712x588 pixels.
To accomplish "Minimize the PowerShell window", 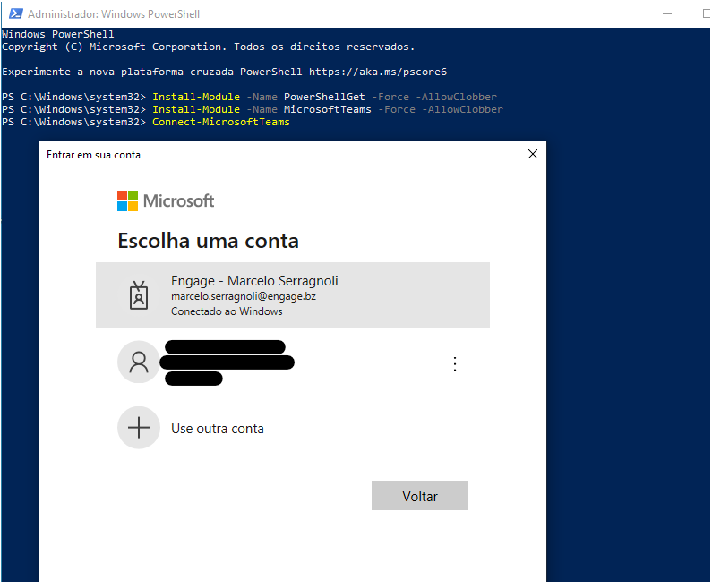I will (666, 14).
